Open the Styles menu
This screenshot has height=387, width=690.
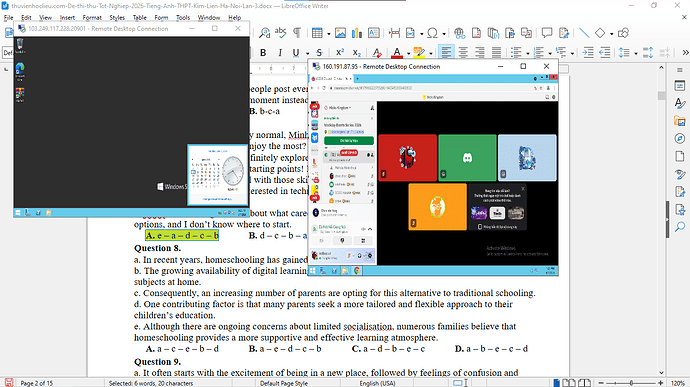tap(117, 18)
